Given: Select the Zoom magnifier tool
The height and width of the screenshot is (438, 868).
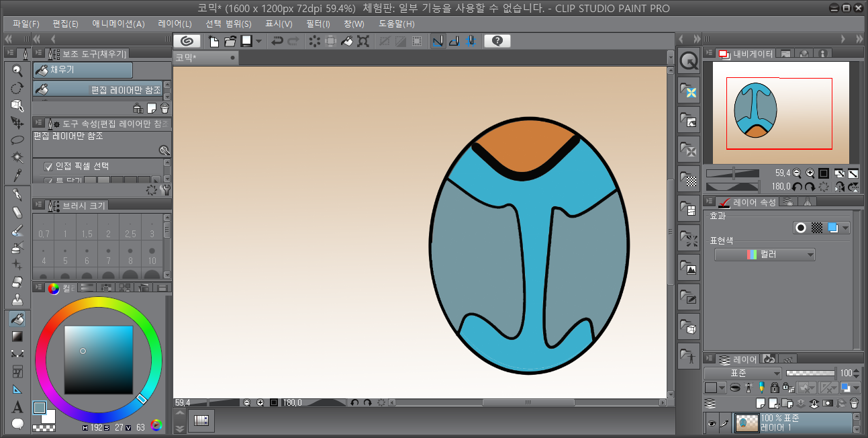Looking at the screenshot, I should [x=17, y=71].
